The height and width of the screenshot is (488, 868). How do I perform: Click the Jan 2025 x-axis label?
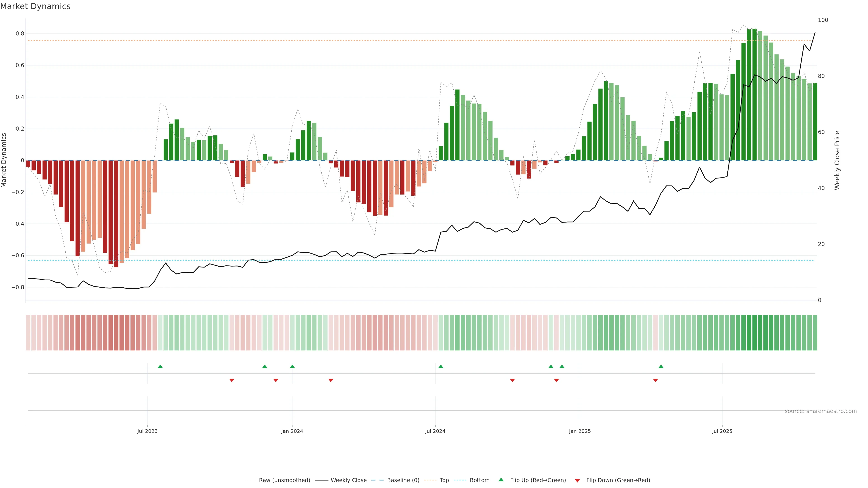point(580,431)
